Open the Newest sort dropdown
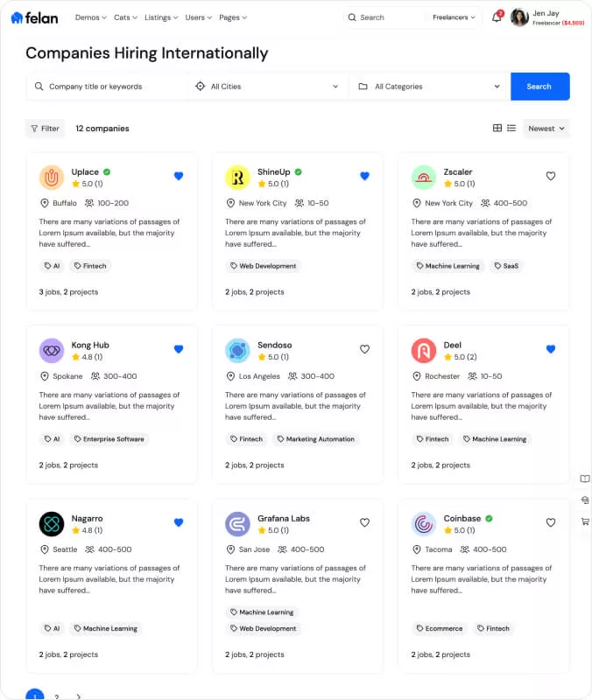The width and height of the screenshot is (592, 700). [x=546, y=129]
